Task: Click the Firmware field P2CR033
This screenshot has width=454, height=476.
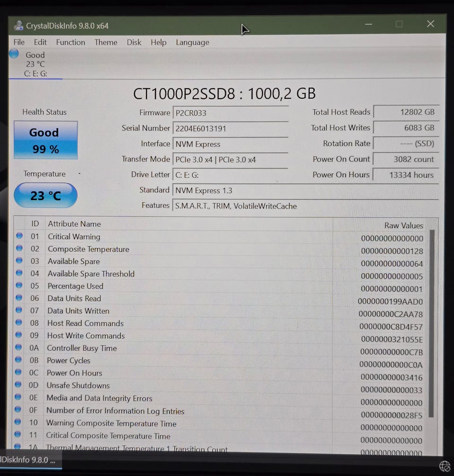Action: pyautogui.click(x=230, y=113)
